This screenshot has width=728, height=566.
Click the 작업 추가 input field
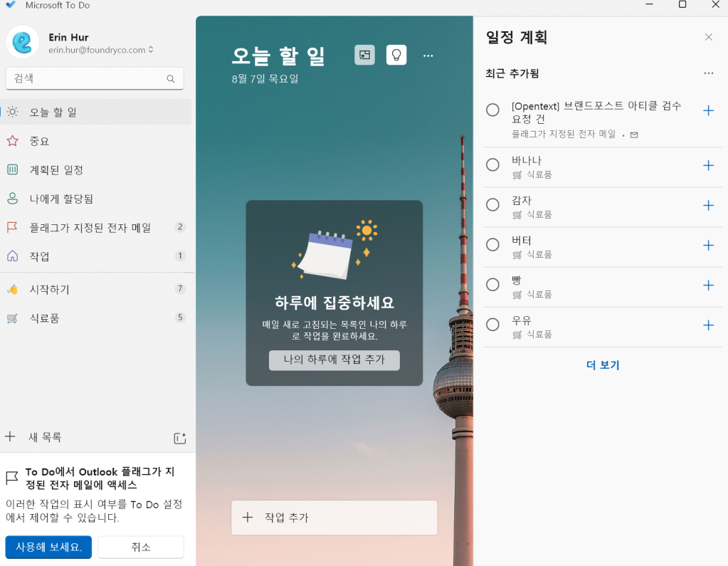(334, 518)
